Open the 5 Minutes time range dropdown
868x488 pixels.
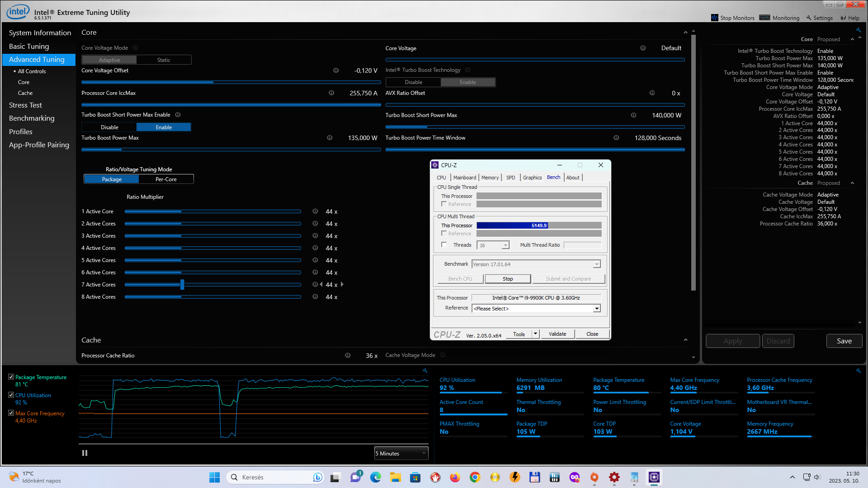(x=401, y=453)
